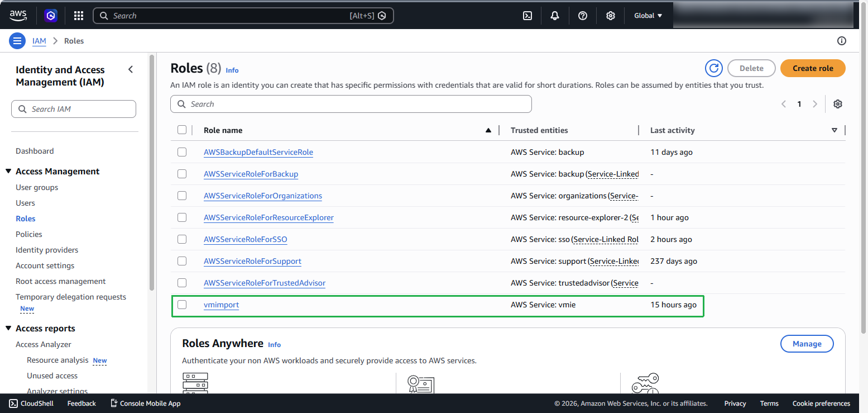Open the AWSServiceRoleForTrustedAdvisor role link

(265, 283)
